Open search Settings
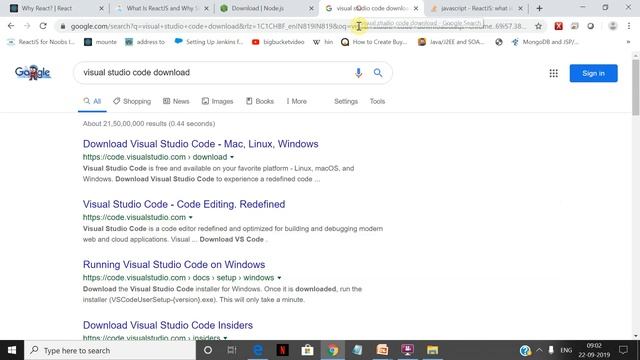 346,101
